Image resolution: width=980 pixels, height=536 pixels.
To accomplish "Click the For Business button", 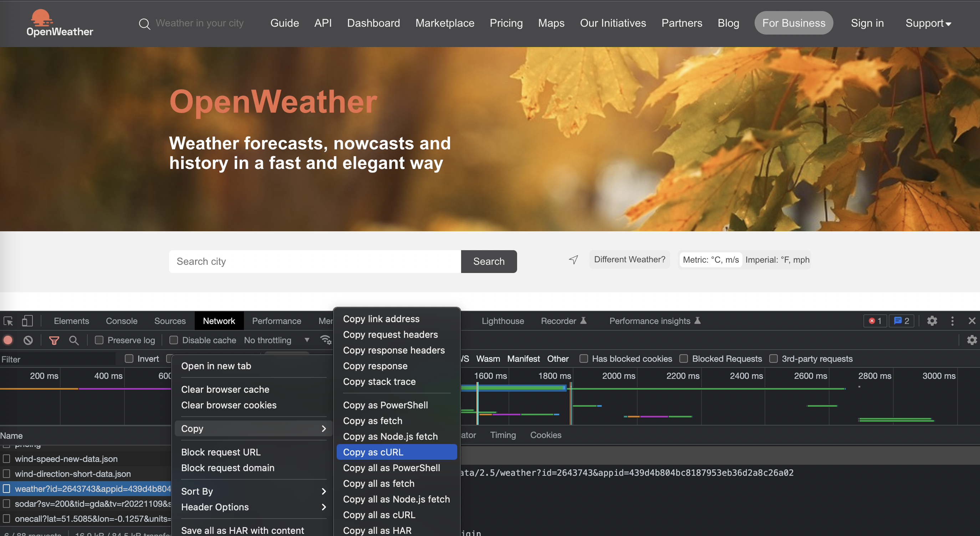I will 793,23.
